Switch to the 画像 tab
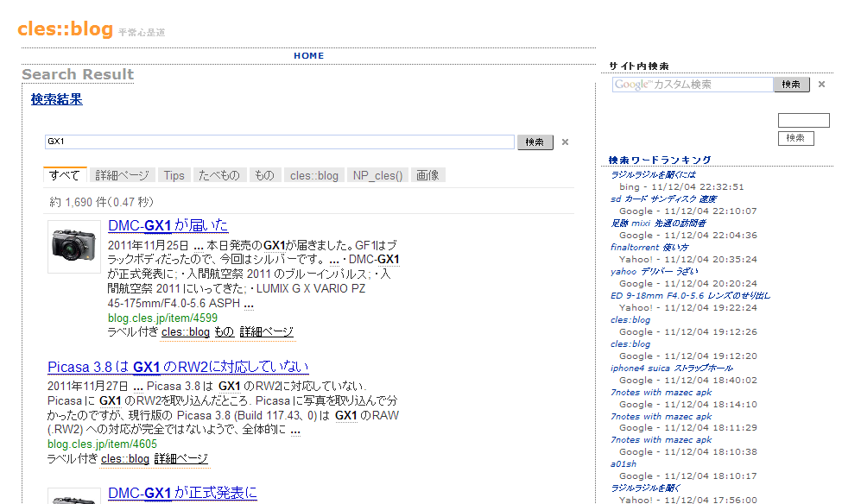The width and height of the screenshot is (842, 504). 428,175
